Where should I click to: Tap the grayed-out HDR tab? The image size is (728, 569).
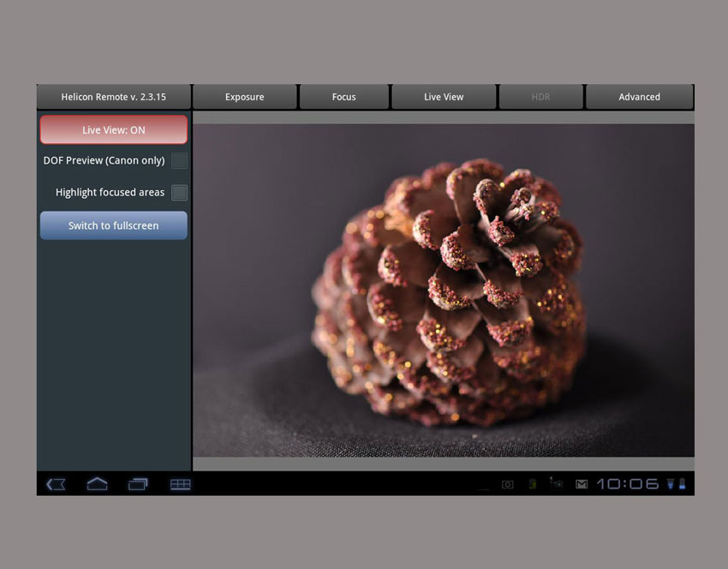pos(541,97)
